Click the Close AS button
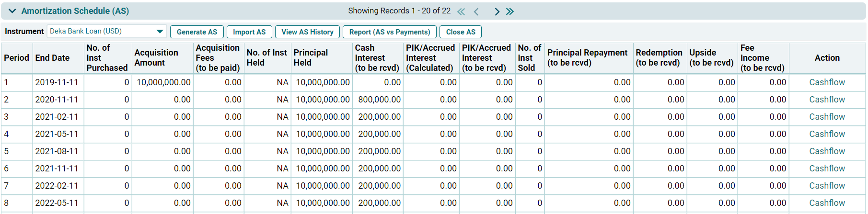Screen dimensions: 868x214 pyautogui.click(x=460, y=32)
